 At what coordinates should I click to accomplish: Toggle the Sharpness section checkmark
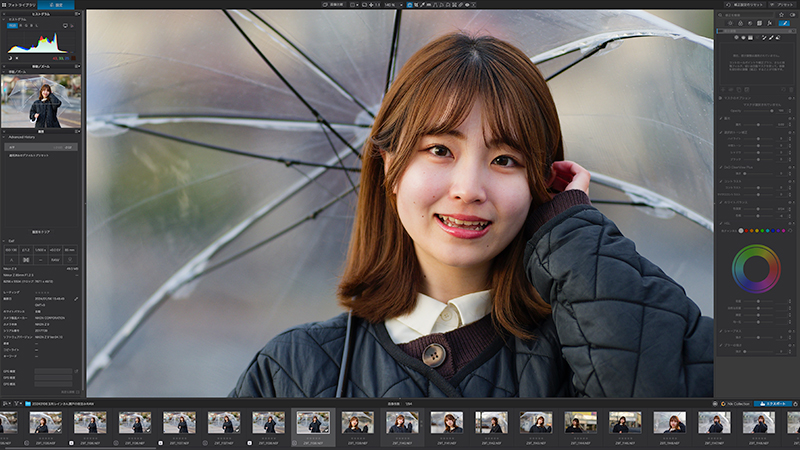pyautogui.click(x=721, y=331)
